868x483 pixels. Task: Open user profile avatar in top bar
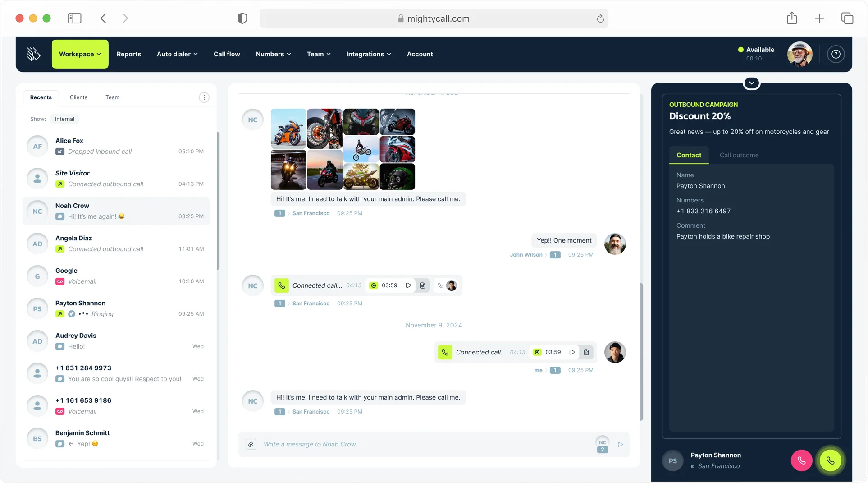[799, 54]
